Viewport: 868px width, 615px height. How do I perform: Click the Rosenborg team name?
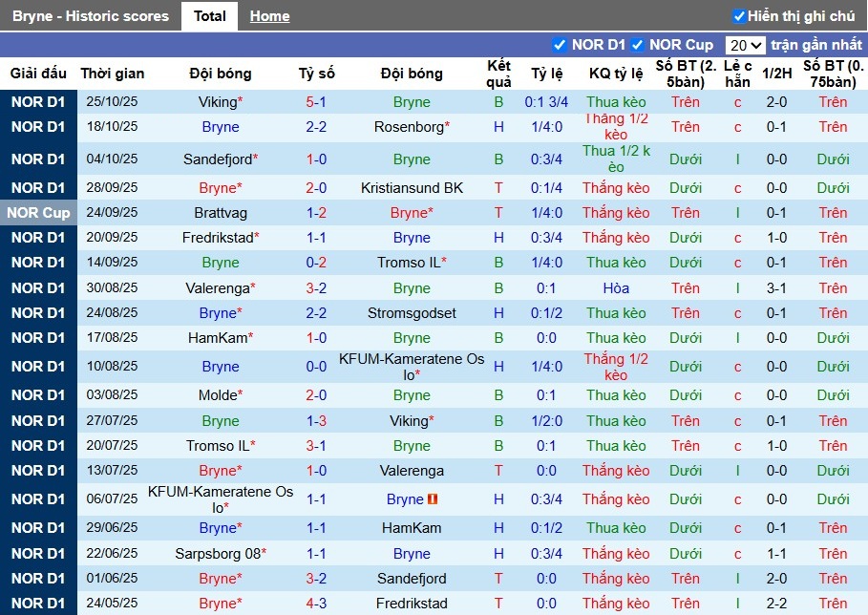(x=411, y=127)
